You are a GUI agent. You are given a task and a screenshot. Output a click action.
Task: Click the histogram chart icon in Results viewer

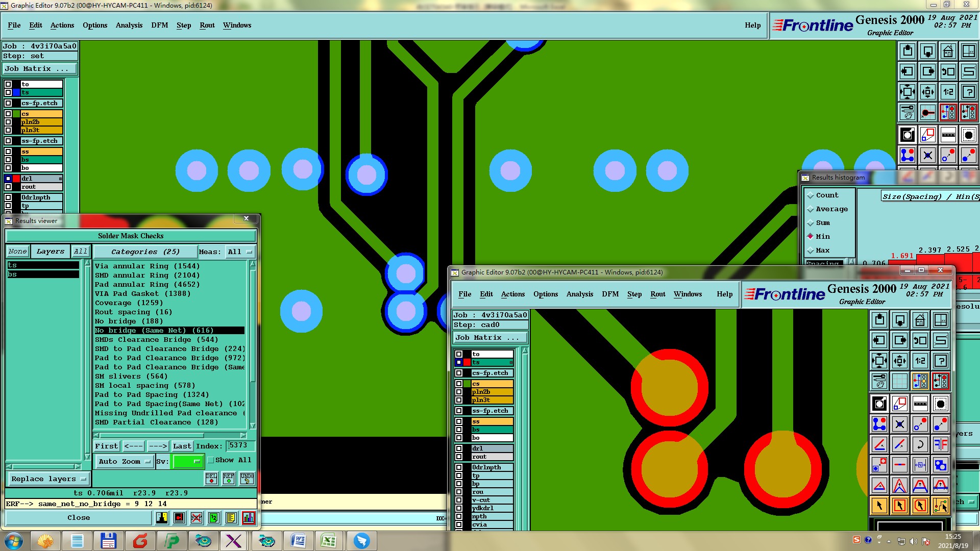click(248, 518)
